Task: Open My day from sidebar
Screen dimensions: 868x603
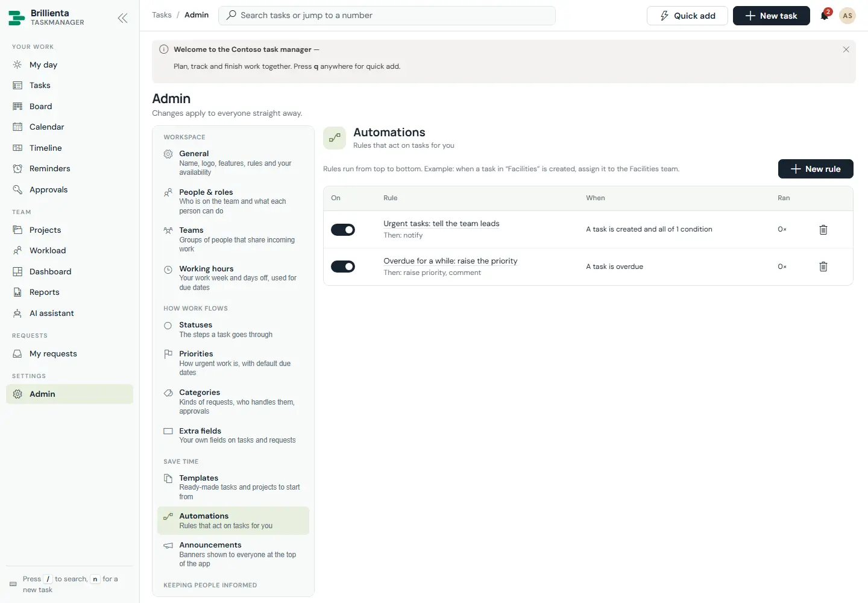Action: [69, 65]
